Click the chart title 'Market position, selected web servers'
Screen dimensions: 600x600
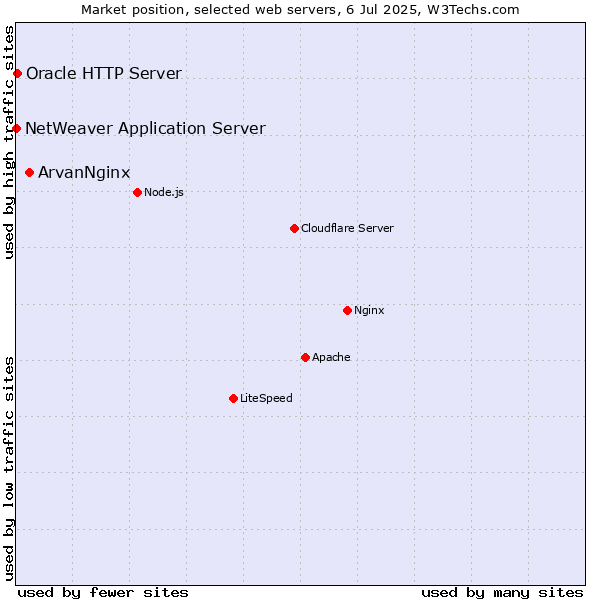pyautogui.click(x=209, y=10)
